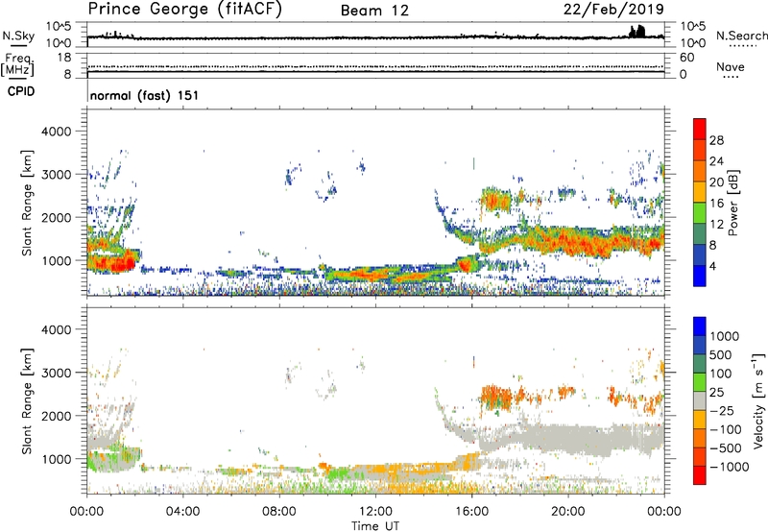This screenshot has width=768, height=532.
Task: Click velocity colorbar tick label '-1000'
Action: [x=729, y=467]
